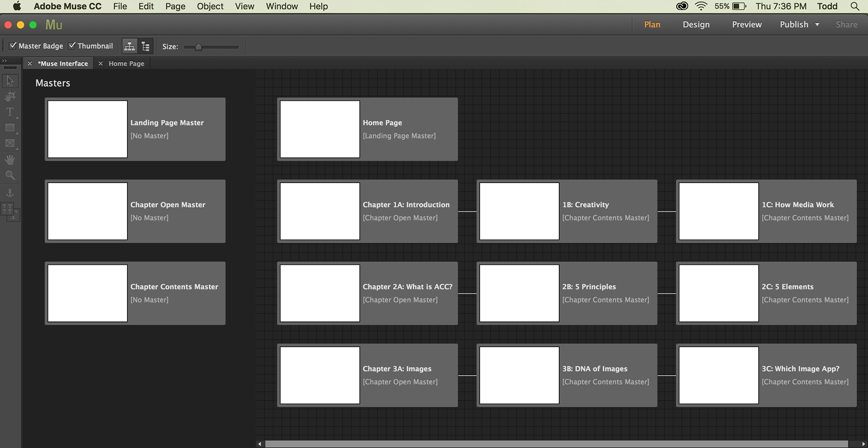Switch to Design mode
Viewport: 868px width, 448px height.
(696, 24)
